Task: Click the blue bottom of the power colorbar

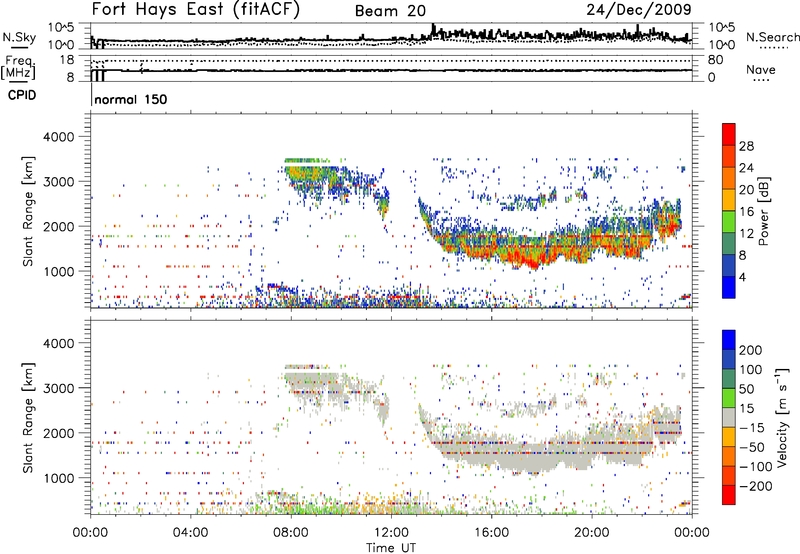Action: point(729,289)
